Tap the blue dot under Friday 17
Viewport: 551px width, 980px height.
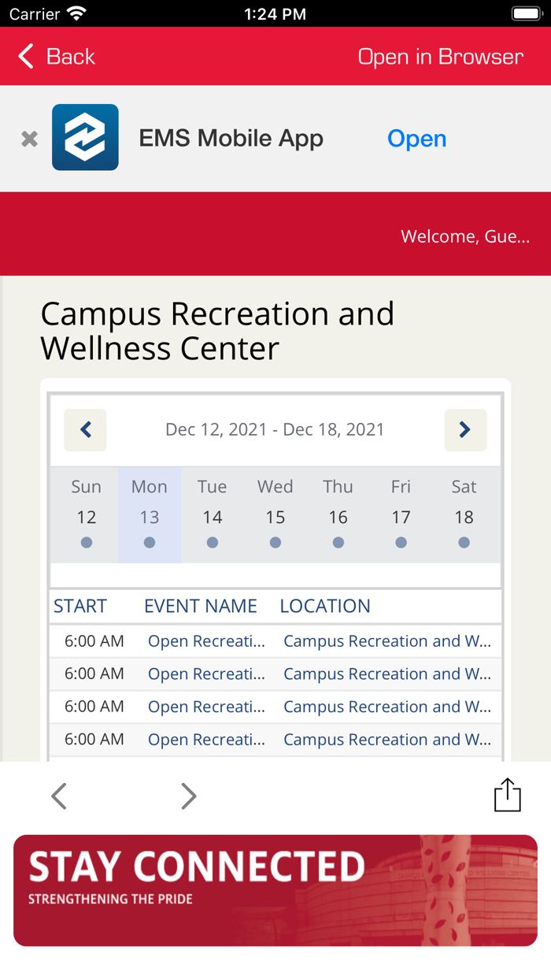401,542
